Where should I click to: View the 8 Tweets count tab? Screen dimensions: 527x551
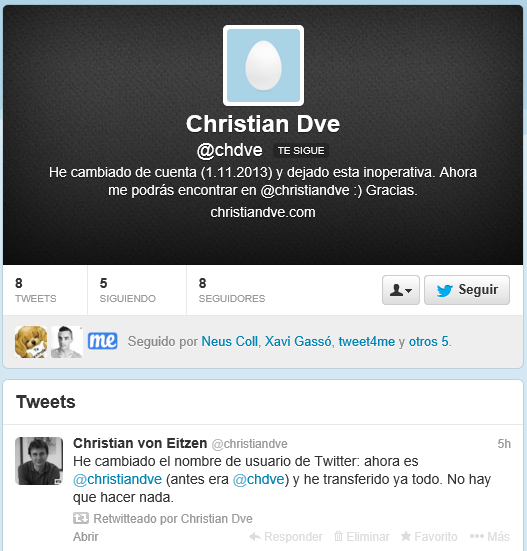pos(35,290)
